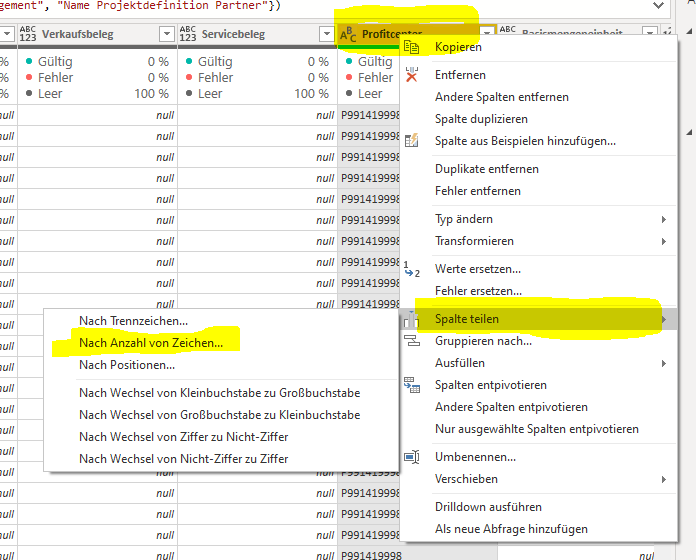Click Als neue Abfrage hinzufügen
The height and width of the screenshot is (560, 696).
(x=511, y=529)
